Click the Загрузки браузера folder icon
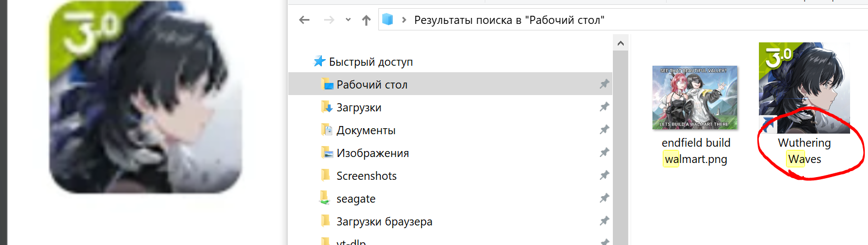This screenshot has width=868, height=245. [326, 221]
